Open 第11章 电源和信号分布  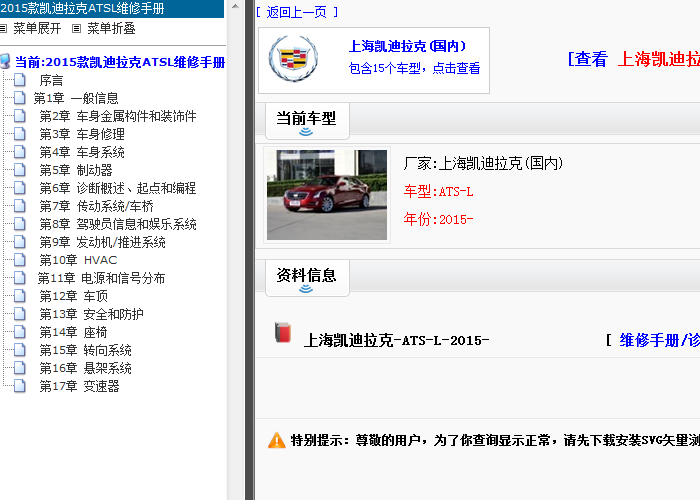101,278
